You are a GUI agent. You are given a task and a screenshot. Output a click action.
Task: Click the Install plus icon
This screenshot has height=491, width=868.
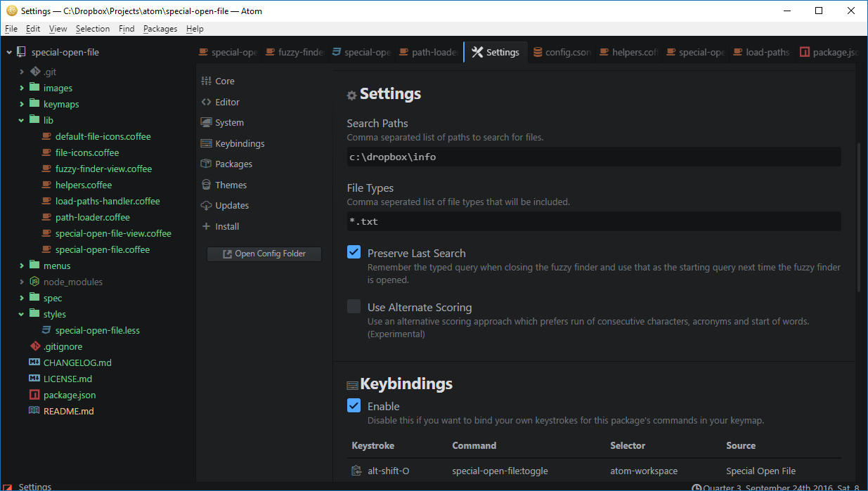click(x=206, y=226)
